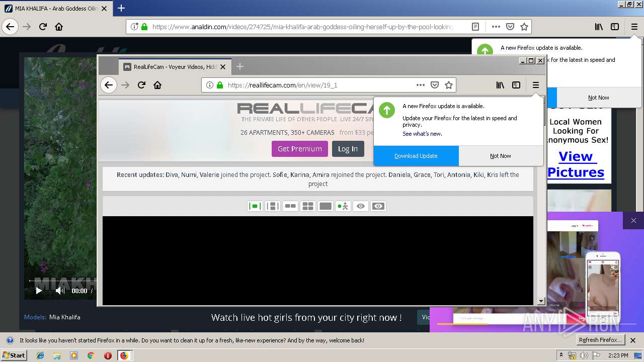Reload the RealLifeCam page
This screenshot has height=362, width=644.
(x=141, y=85)
